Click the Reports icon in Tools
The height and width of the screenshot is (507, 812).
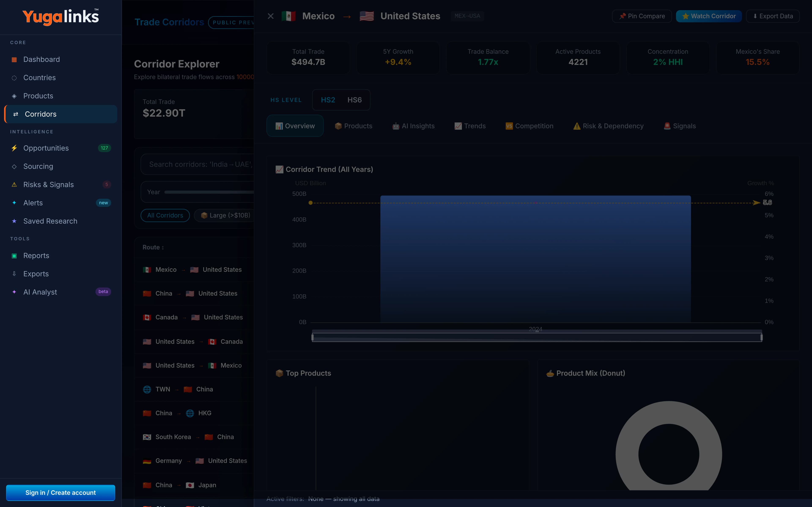(14, 256)
